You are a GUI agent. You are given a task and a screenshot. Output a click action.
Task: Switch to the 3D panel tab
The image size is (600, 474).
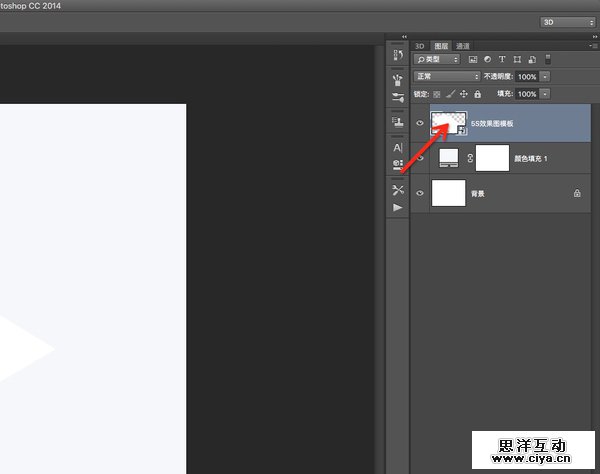(x=421, y=46)
